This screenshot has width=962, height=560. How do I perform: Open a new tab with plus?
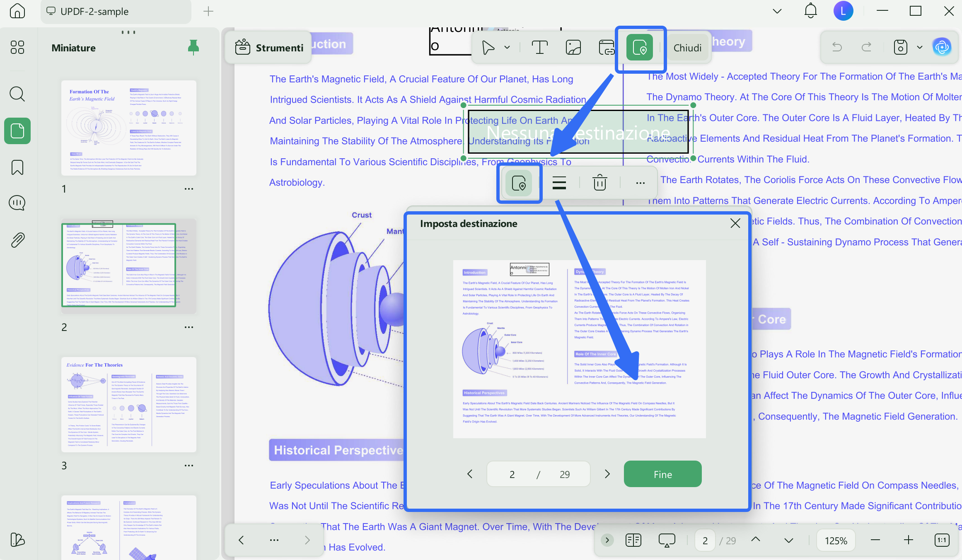coord(208,11)
